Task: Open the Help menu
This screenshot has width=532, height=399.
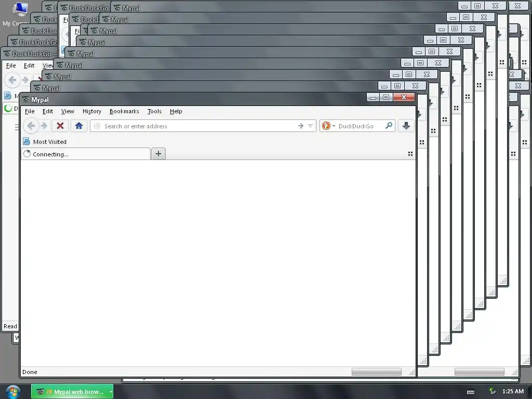Action: pyautogui.click(x=176, y=111)
